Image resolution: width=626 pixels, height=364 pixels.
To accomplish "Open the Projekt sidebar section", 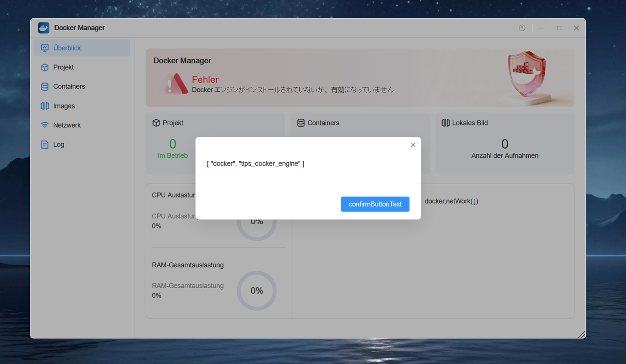I will point(82,67).
